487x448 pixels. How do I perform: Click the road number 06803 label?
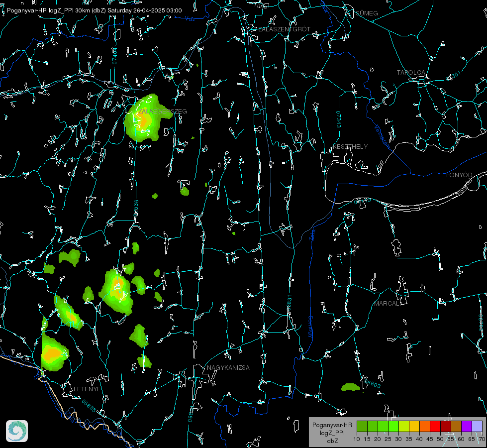373,384
